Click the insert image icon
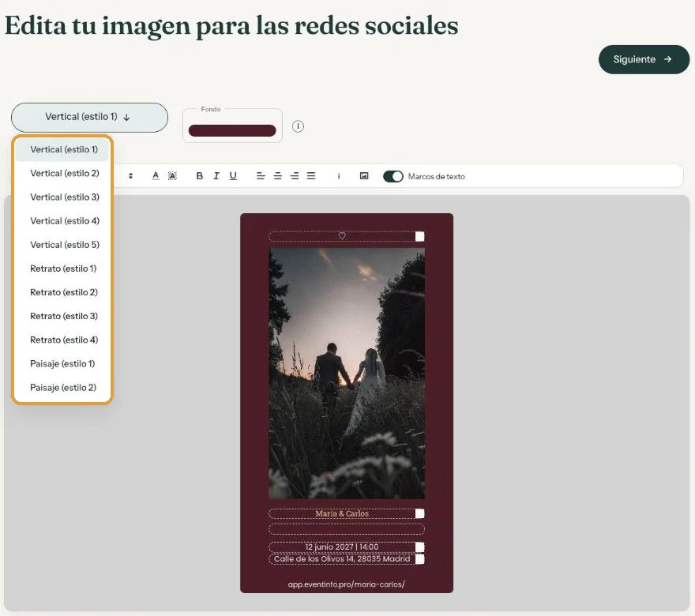Screen dimensions: 695x616 click(x=364, y=176)
